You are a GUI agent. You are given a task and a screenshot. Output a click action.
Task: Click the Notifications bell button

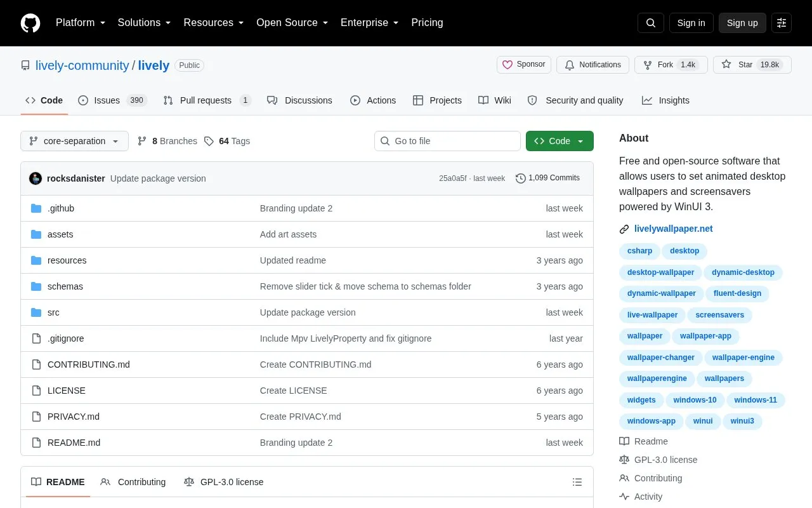tap(593, 65)
